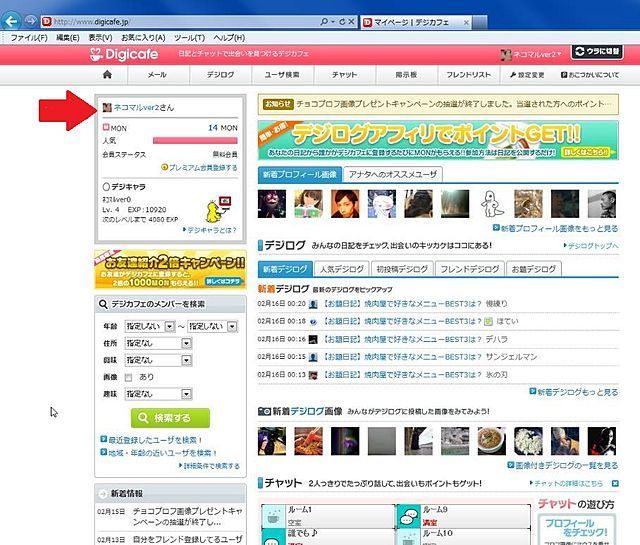
Task: Select the デジキャラ radio button
Action: pos(106,186)
